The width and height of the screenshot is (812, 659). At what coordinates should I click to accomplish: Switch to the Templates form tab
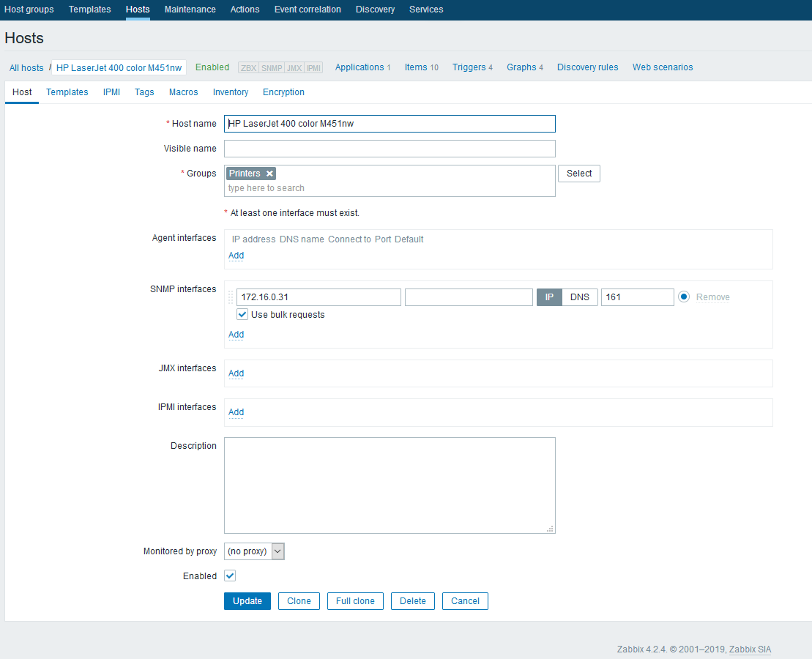[67, 92]
